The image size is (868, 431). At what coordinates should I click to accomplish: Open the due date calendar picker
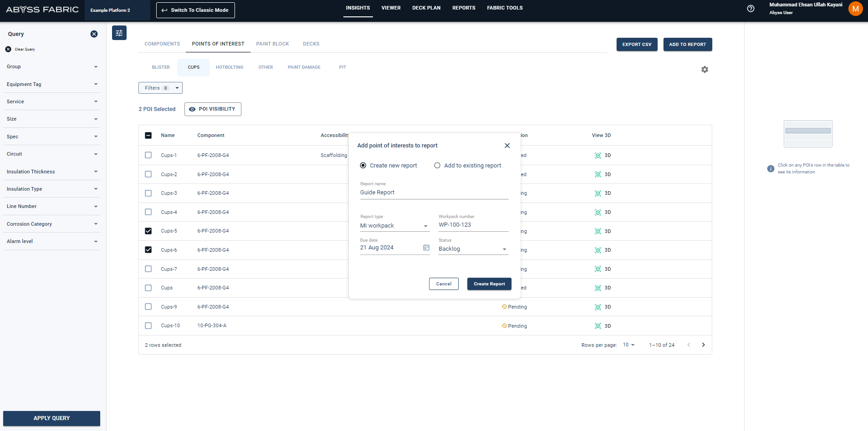(426, 248)
